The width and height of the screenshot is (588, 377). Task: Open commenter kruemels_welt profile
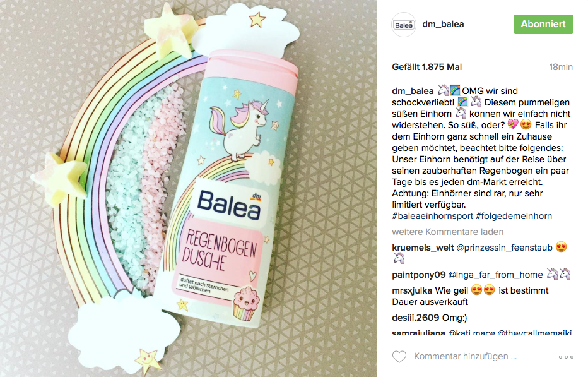tap(423, 248)
